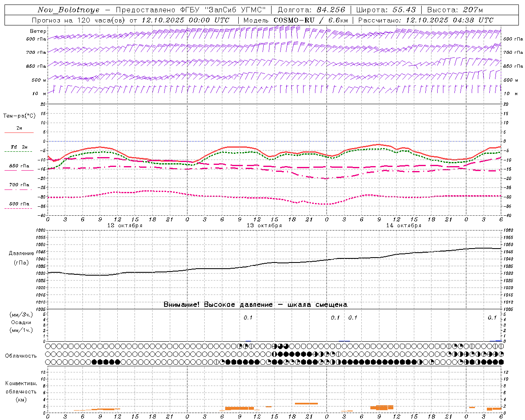Select the longitude value Долгота: 84.256

click(311, 10)
